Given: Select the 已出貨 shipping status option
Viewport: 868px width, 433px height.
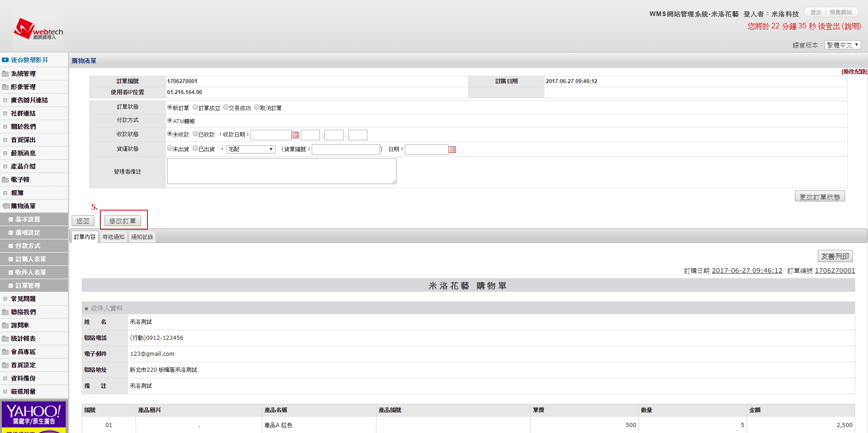Looking at the screenshot, I should (x=195, y=148).
